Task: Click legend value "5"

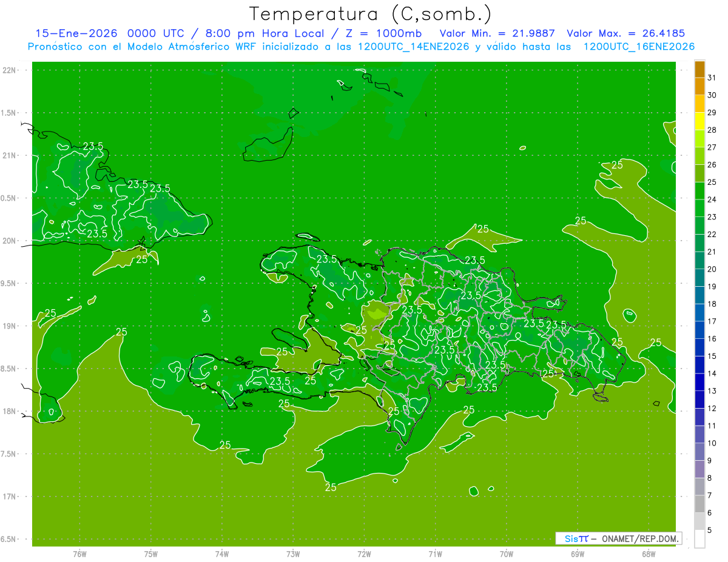Action: pyautogui.click(x=710, y=530)
